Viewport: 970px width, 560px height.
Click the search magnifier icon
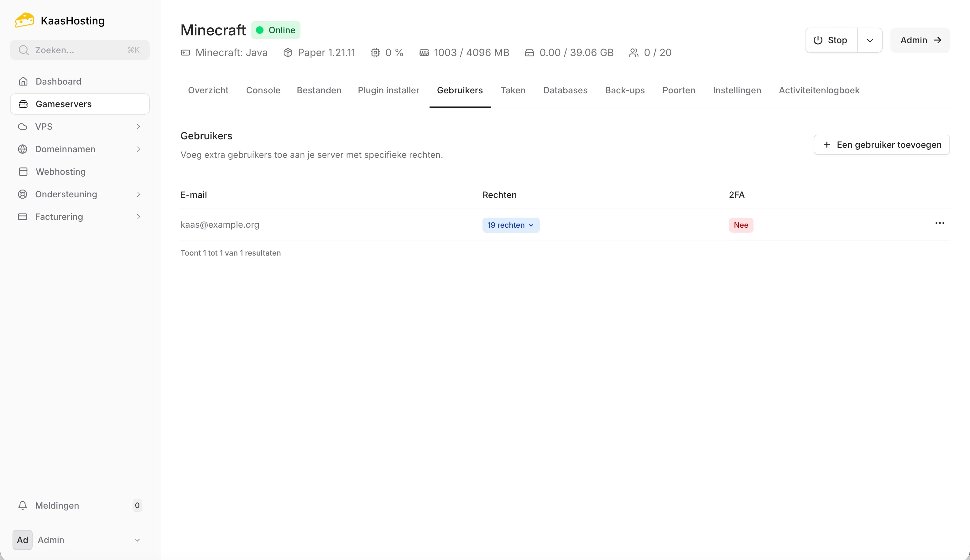click(x=24, y=49)
